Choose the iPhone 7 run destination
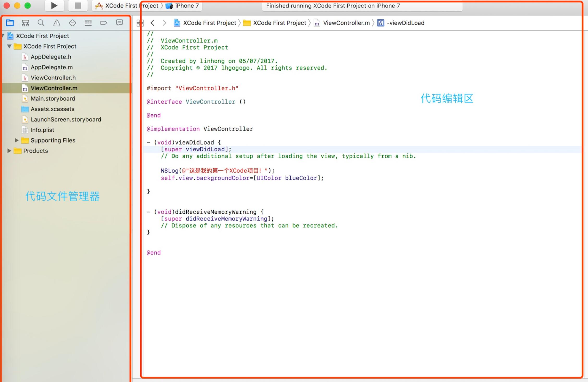The width and height of the screenshot is (588, 382). point(182,6)
